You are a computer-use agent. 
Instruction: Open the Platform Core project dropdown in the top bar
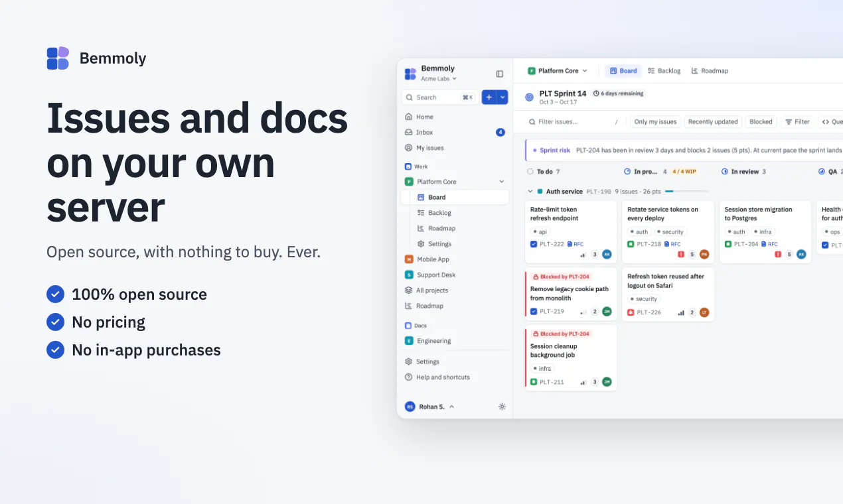coord(558,71)
